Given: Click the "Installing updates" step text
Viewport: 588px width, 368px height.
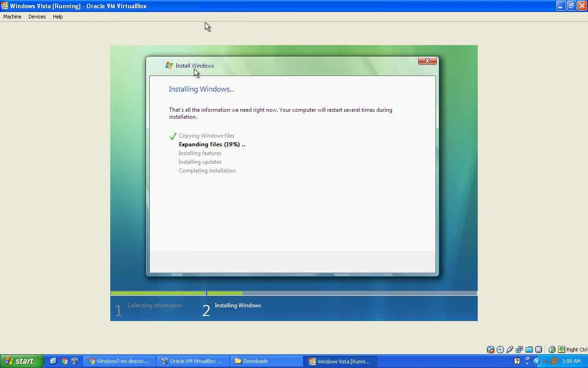Looking at the screenshot, I should (200, 162).
